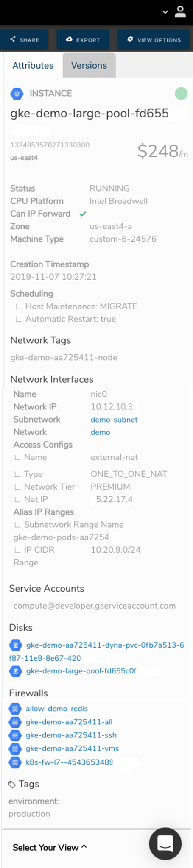Click the Tags label icon

point(12,785)
